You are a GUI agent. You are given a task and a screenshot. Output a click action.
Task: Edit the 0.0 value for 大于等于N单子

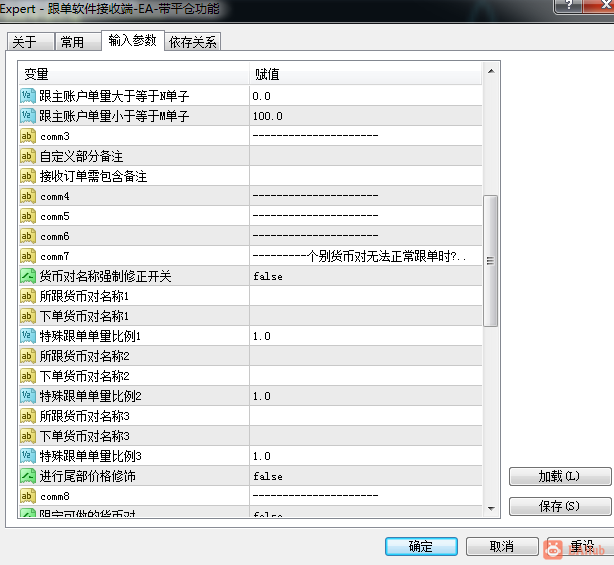[366, 96]
